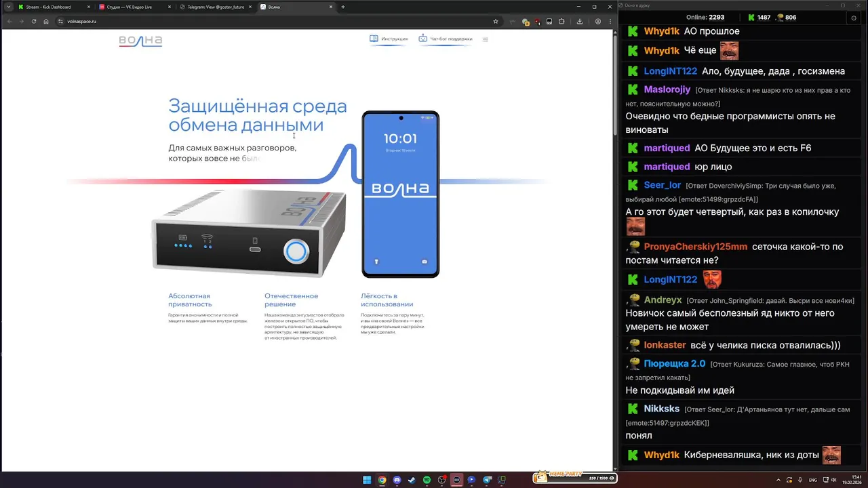Click username PronyaCherskiy125mm in chat

[x=696, y=247]
